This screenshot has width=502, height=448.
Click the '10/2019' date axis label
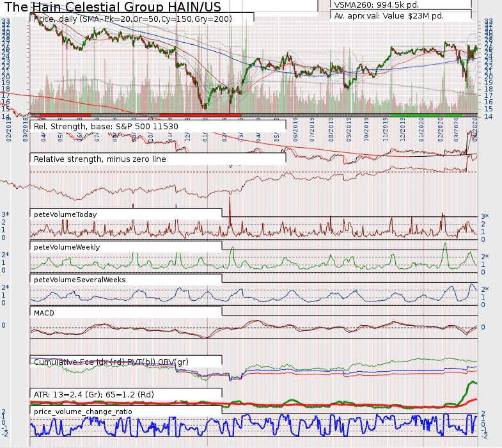[x=366, y=129]
